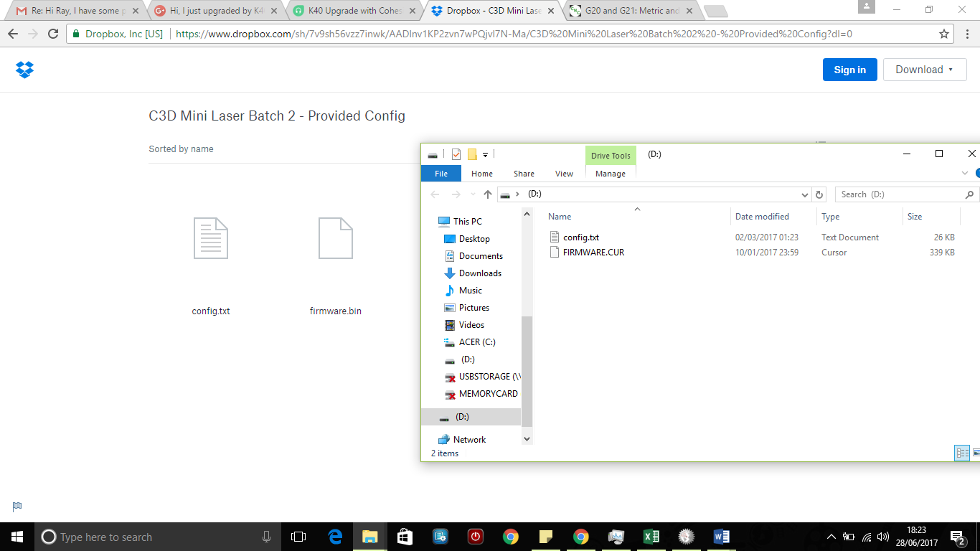
Task: Switch to details view layout in Explorer
Action: pos(962,453)
